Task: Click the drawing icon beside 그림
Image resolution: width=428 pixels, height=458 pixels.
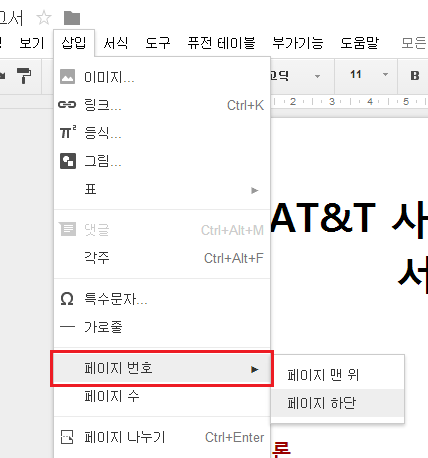Action: (x=68, y=161)
